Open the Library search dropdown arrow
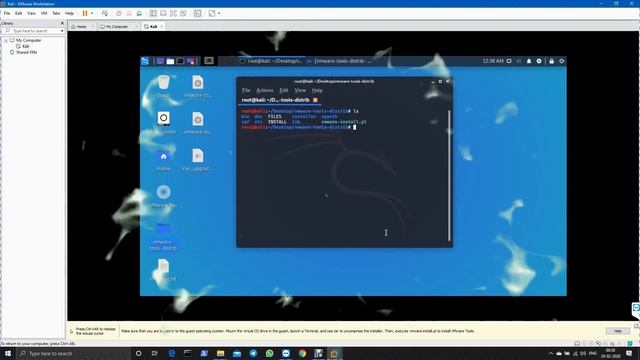The height and width of the screenshot is (360, 640). tap(62, 31)
